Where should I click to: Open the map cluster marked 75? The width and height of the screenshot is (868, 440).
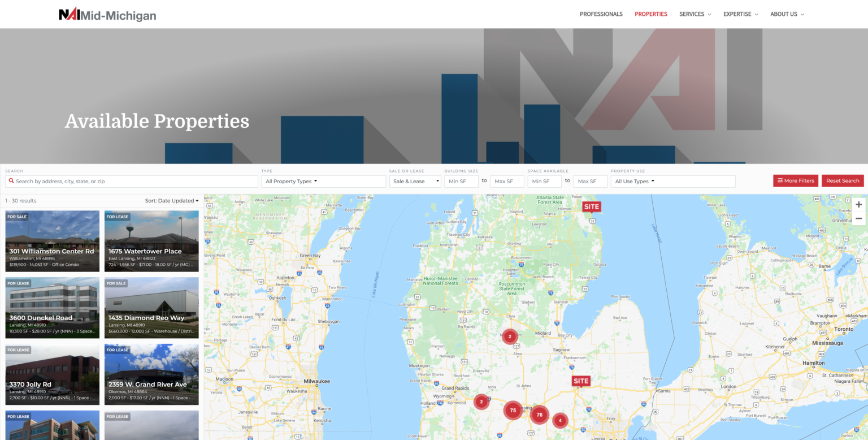(513, 411)
